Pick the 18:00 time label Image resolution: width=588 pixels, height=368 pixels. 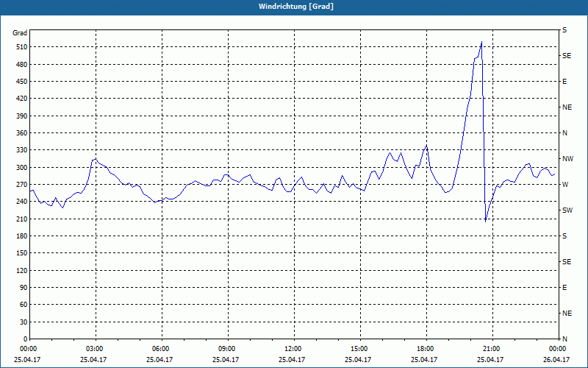coord(425,349)
